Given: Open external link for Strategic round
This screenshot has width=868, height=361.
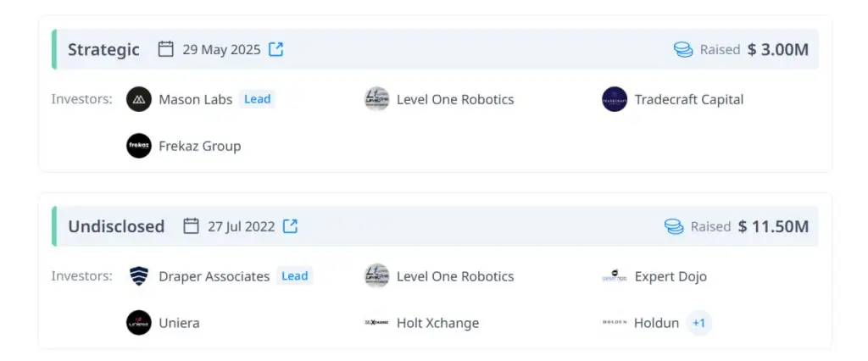Looking at the screenshot, I should (x=275, y=49).
